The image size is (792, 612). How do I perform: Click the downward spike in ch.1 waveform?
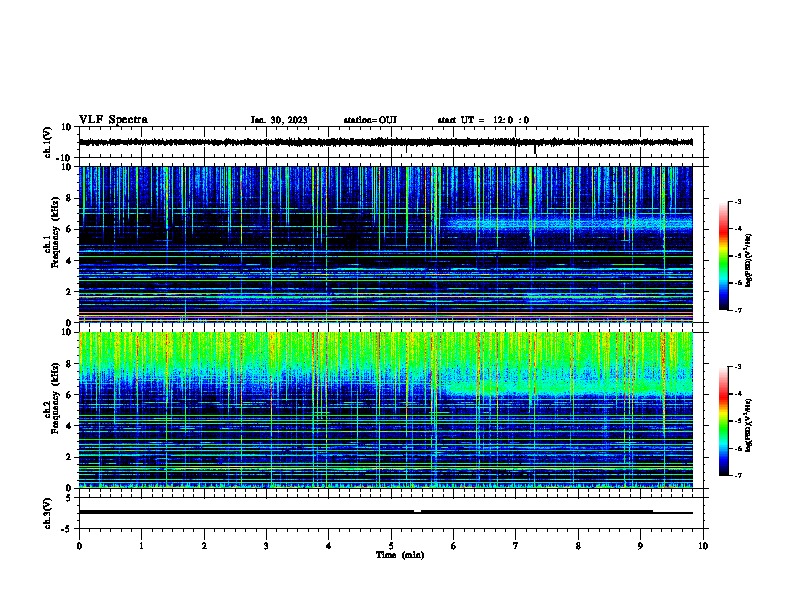click(535, 150)
